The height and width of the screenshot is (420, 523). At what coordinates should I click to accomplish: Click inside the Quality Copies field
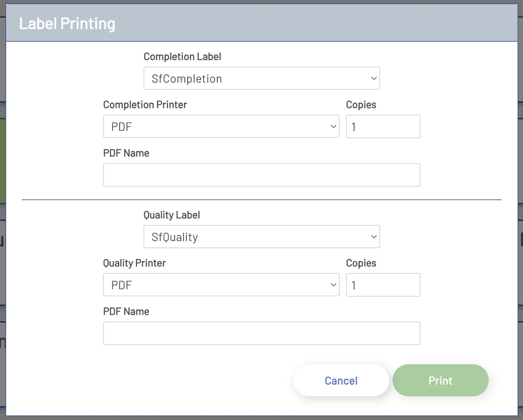(x=383, y=285)
